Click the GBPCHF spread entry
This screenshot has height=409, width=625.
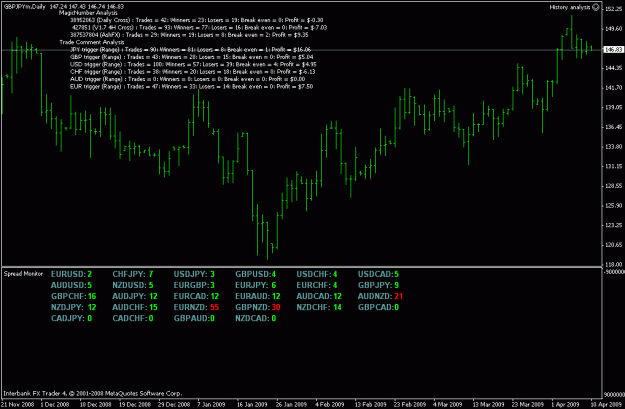74,297
